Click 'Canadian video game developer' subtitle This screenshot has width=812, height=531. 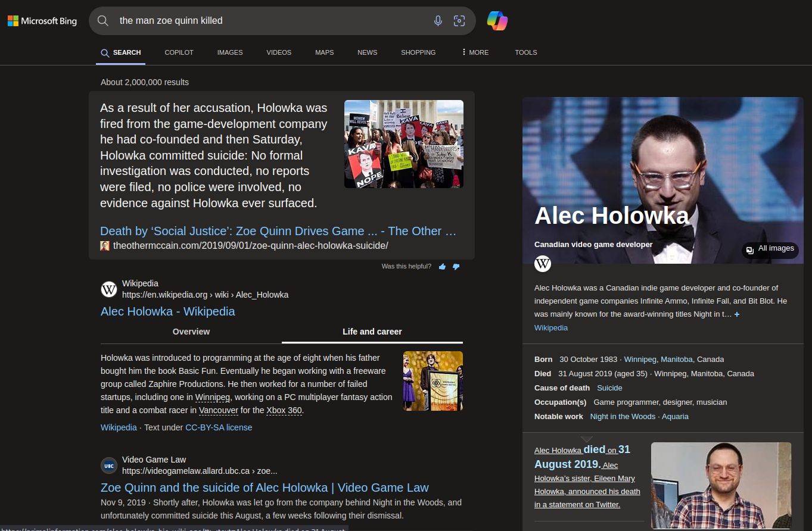pos(593,245)
